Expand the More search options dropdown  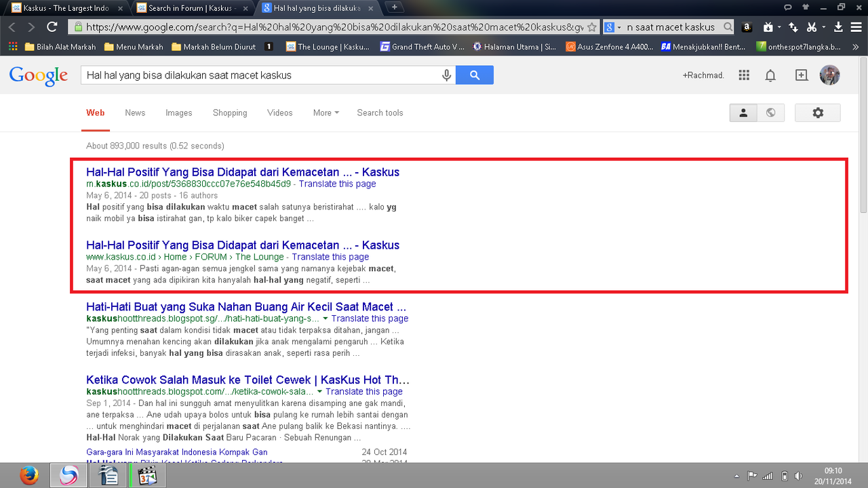[x=325, y=113]
